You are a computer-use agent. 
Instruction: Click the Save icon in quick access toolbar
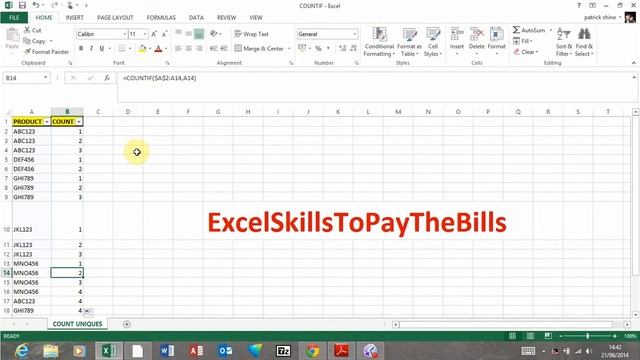click(x=22, y=5)
